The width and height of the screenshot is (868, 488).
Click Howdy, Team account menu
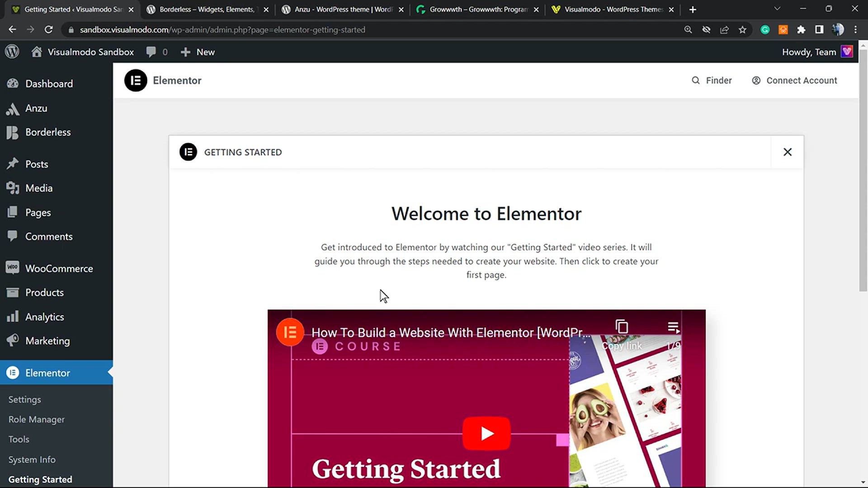(809, 52)
